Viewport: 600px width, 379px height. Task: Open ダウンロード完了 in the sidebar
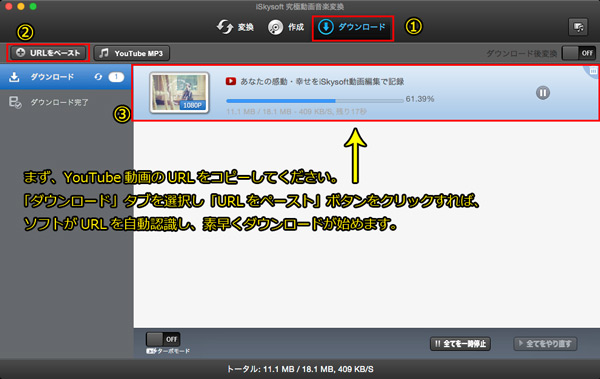click(x=66, y=102)
